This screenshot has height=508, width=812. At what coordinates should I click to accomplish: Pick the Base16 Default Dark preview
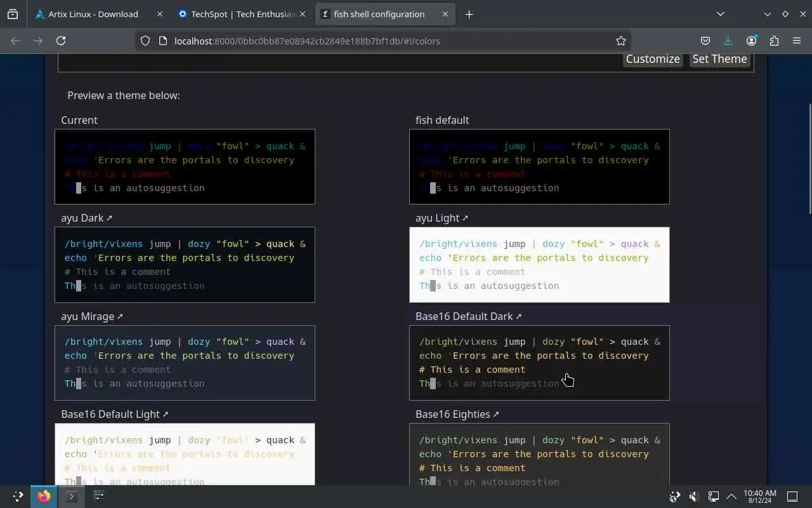coord(539,363)
